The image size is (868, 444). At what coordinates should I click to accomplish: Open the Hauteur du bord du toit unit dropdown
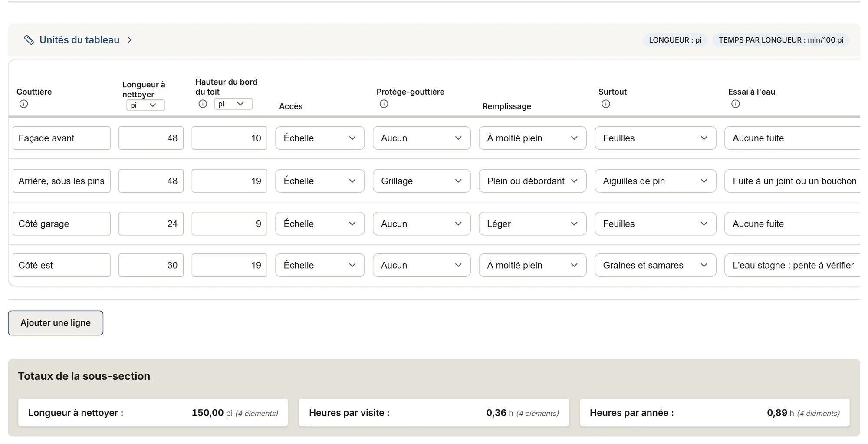[x=233, y=104]
